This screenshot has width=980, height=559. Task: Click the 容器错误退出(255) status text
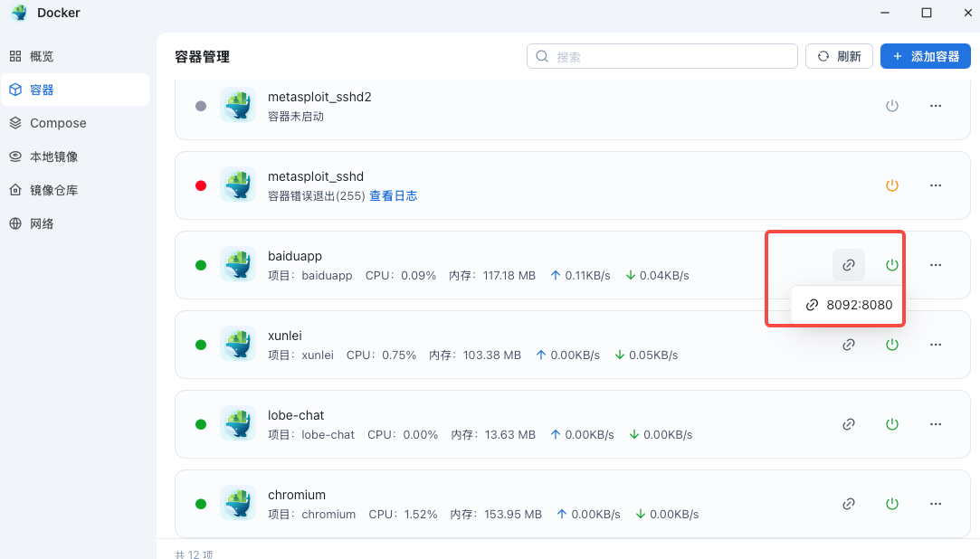click(316, 196)
